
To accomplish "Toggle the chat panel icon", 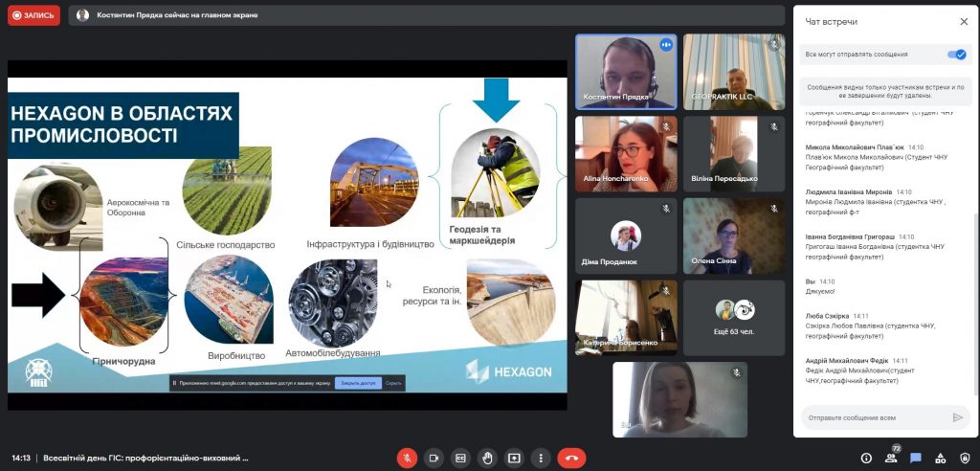I will click(916, 458).
